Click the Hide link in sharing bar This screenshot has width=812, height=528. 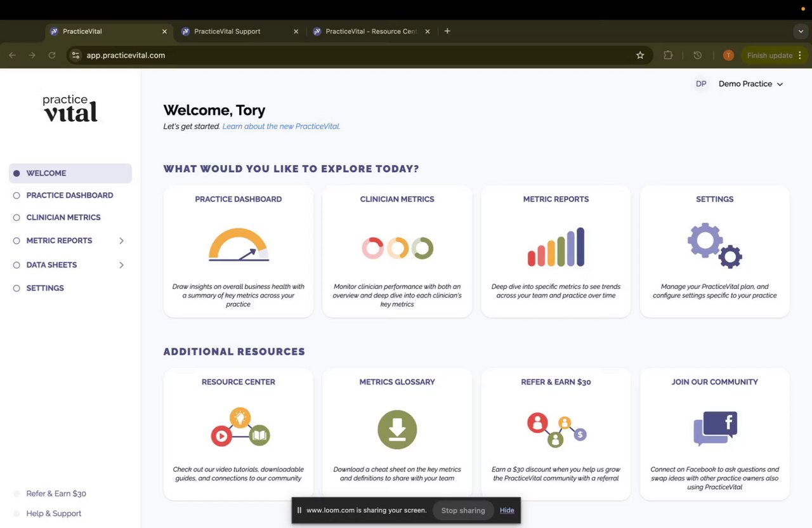tap(507, 510)
